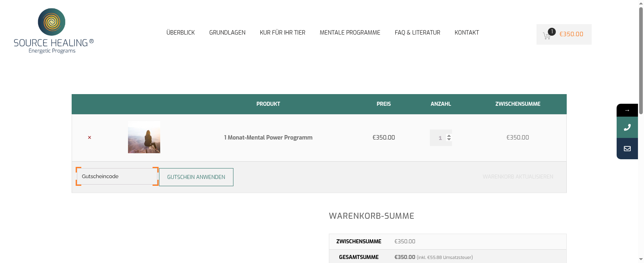Focus the Gutscheincode input field
The image size is (644, 263).
tap(117, 177)
